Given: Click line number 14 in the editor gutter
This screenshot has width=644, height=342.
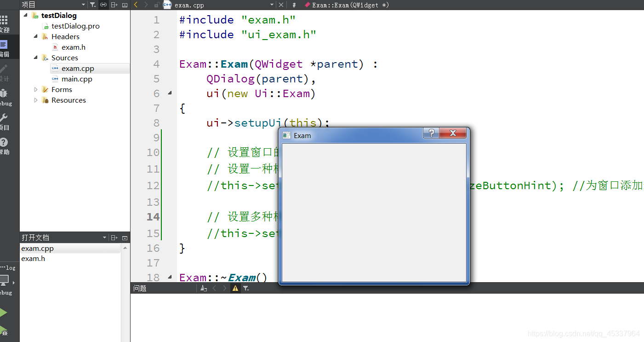Looking at the screenshot, I should [x=153, y=217].
